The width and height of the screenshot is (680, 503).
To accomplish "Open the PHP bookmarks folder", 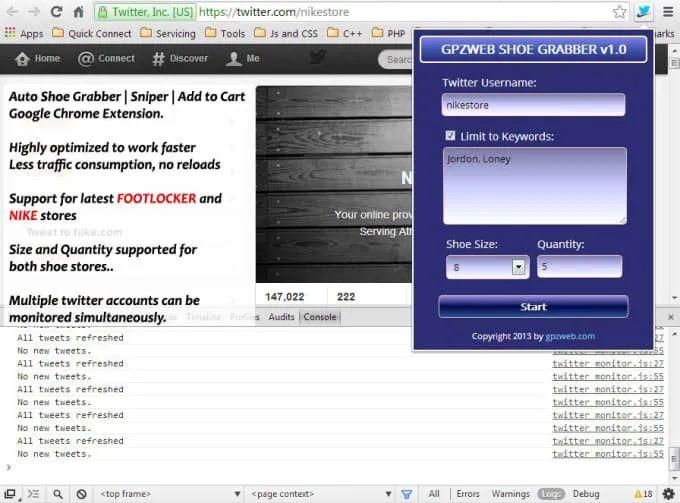I will tap(389, 33).
